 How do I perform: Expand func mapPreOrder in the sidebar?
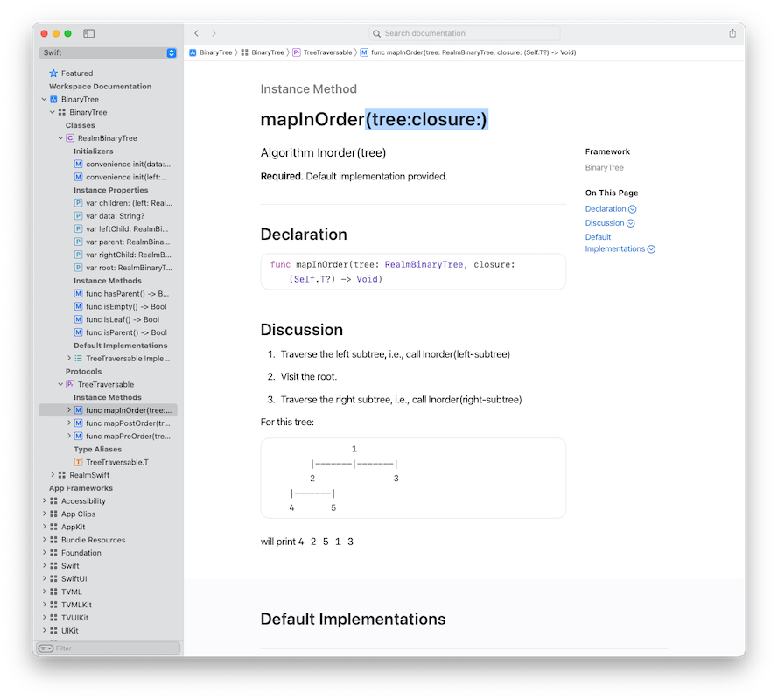point(69,436)
